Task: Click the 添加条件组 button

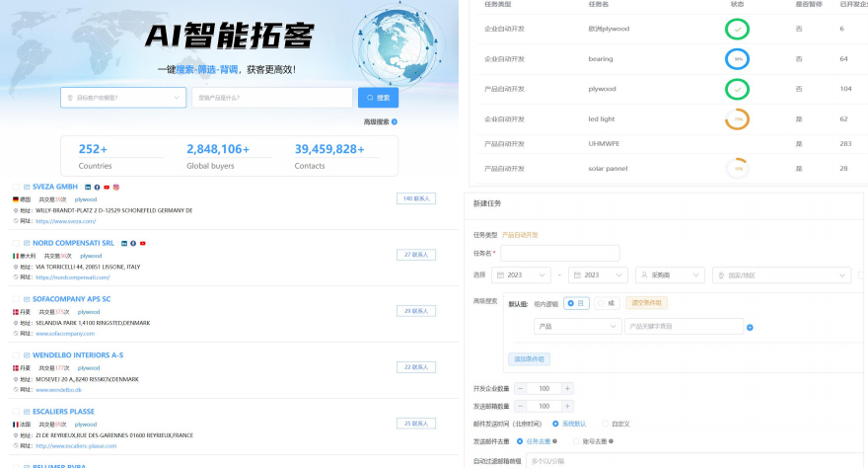Action: click(529, 358)
